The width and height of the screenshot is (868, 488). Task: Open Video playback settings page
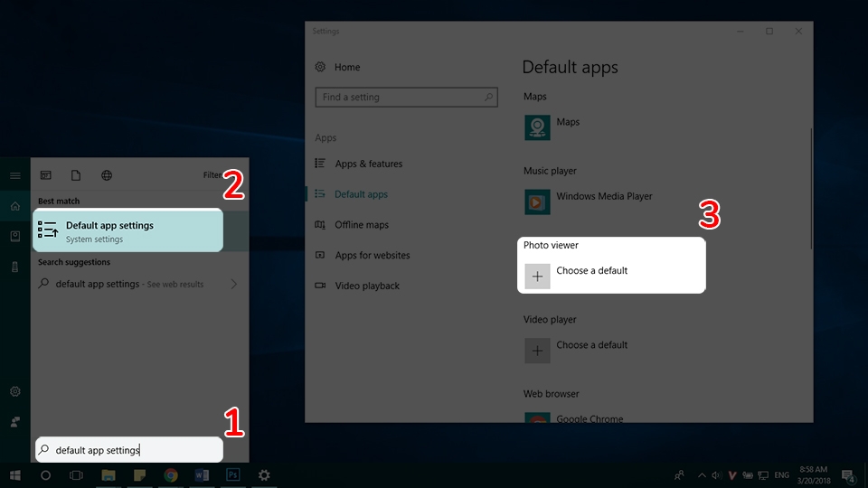[x=357, y=286]
